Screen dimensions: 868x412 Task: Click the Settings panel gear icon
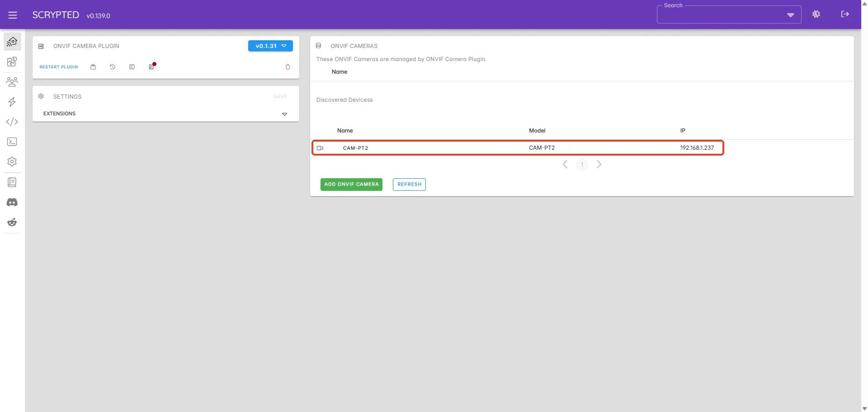pos(41,96)
